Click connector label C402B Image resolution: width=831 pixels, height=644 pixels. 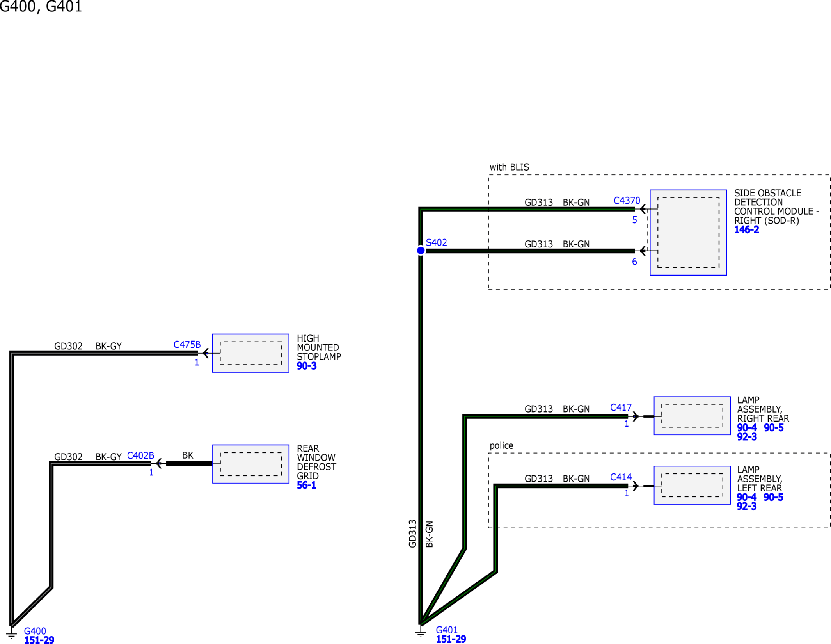140,455
